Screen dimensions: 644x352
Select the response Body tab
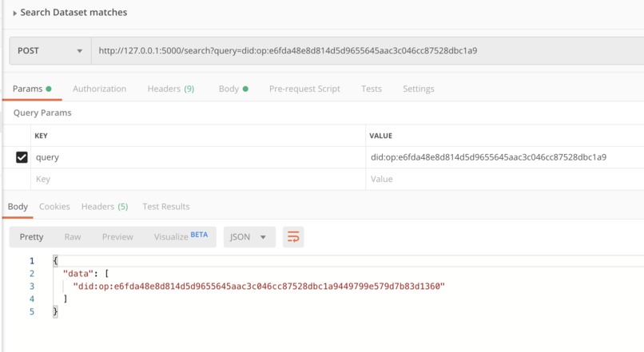click(18, 207)
